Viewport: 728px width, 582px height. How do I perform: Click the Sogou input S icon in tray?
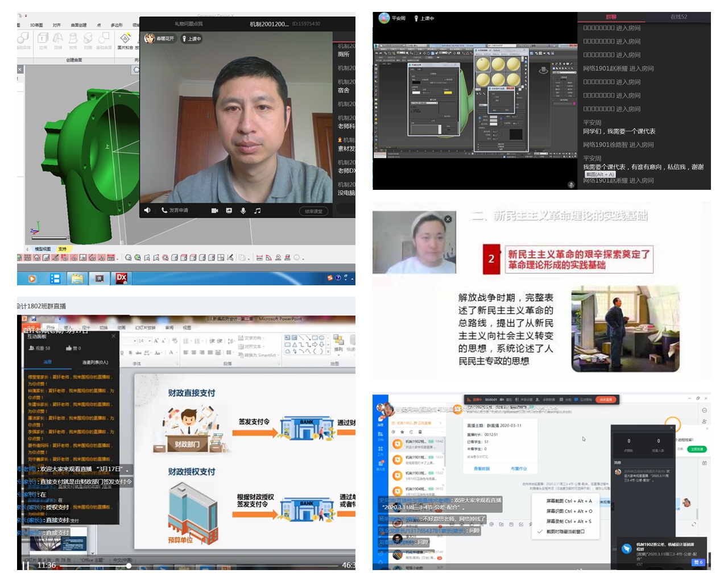330,278
